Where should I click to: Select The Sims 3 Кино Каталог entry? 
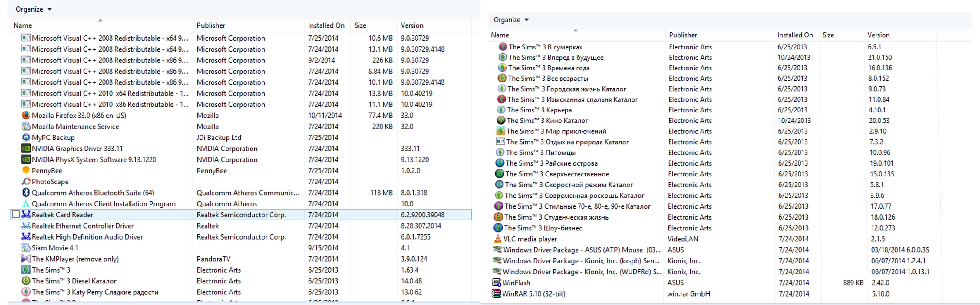(547, 121)
